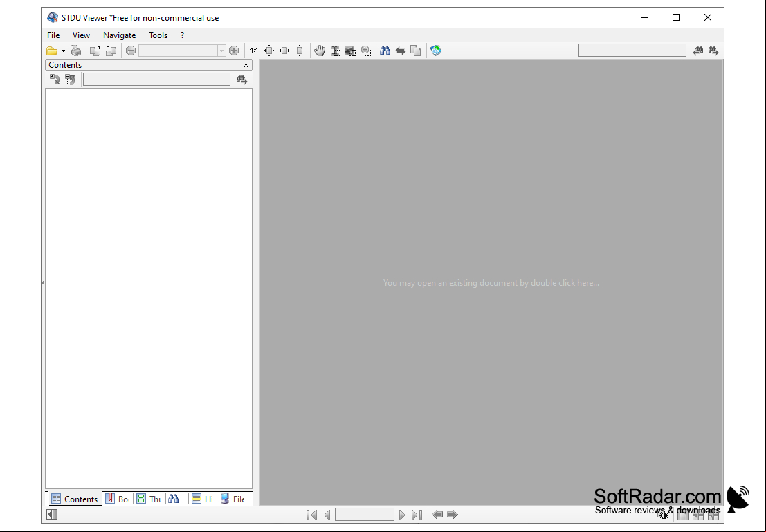This screenshot has width=766, height=532.
Task: Choose Fit Width zoom icon
Action: [284, 51]
